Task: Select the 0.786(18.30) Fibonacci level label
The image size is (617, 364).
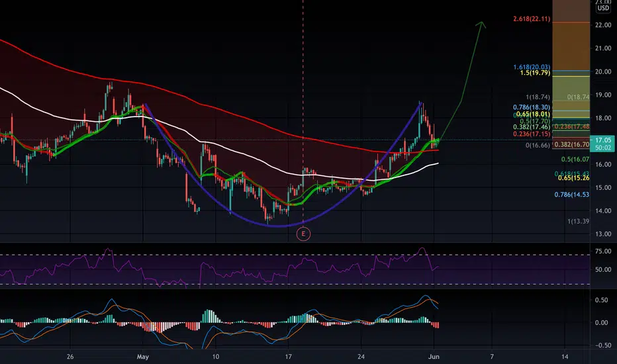Action: [532, 107]
